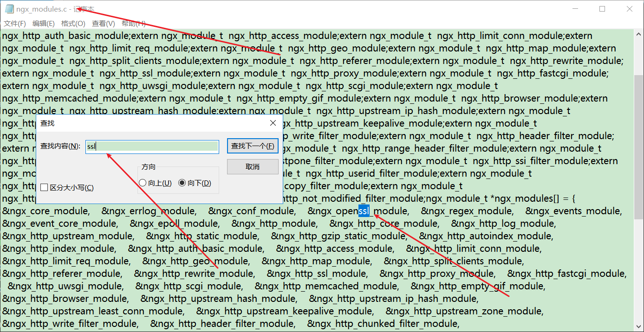Click text '&ngx_http_index_module,'
Image resolution: width=644 pixels, height=332 pixels.
point(59,249)
